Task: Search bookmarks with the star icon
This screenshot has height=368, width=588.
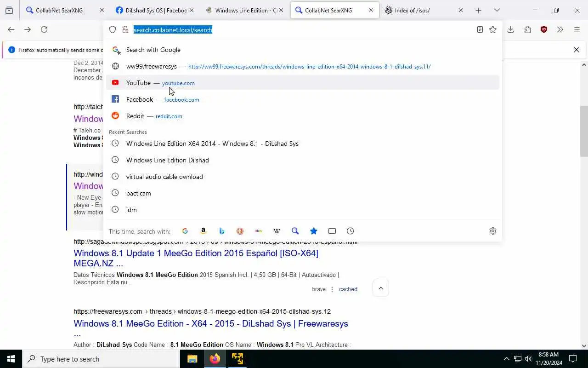Action: click(314, 231)
